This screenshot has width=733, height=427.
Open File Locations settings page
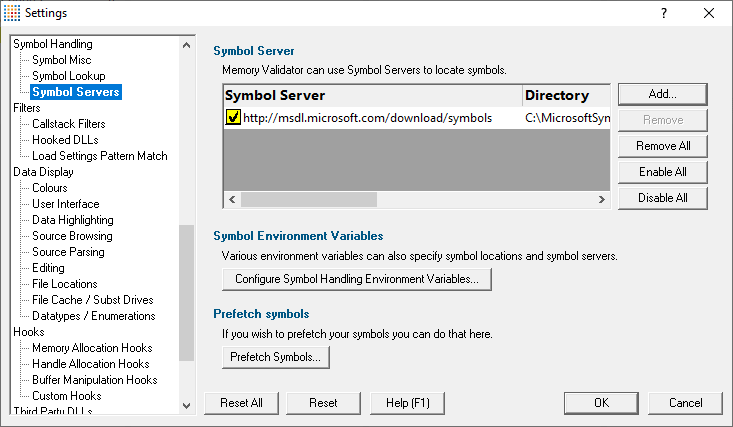[65, 284]
